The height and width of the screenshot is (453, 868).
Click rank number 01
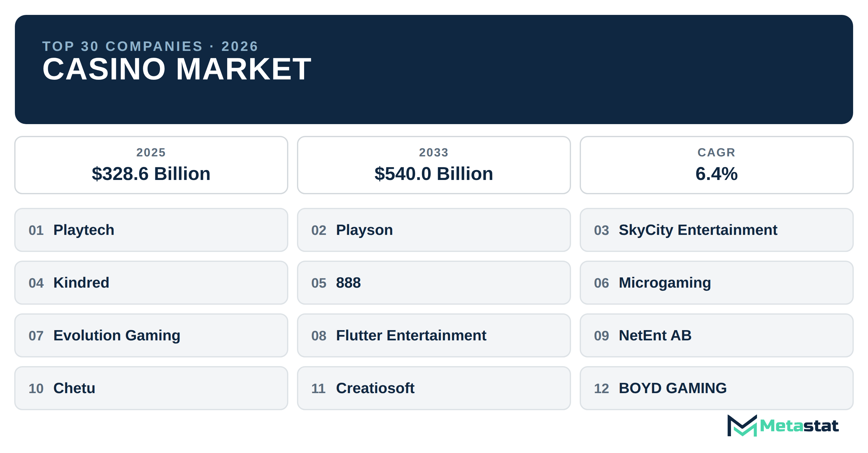pos(36,231)
